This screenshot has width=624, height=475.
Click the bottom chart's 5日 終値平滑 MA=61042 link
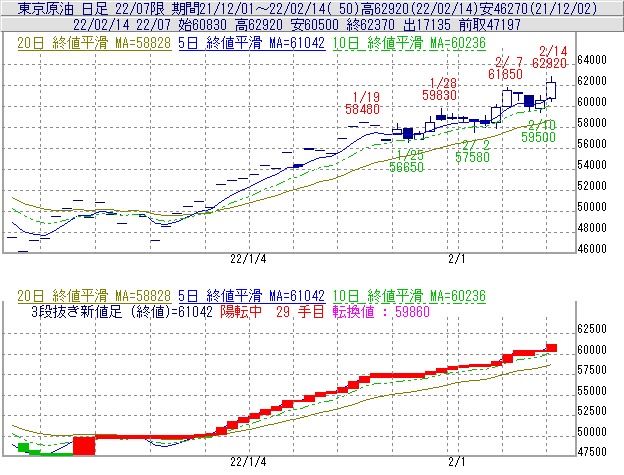[252, 296]
